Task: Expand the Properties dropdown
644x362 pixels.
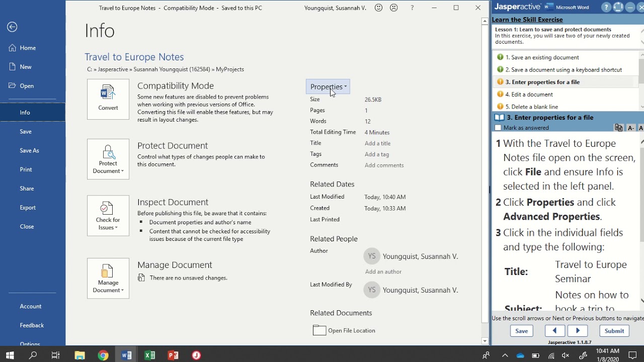Action: [328, 87]
